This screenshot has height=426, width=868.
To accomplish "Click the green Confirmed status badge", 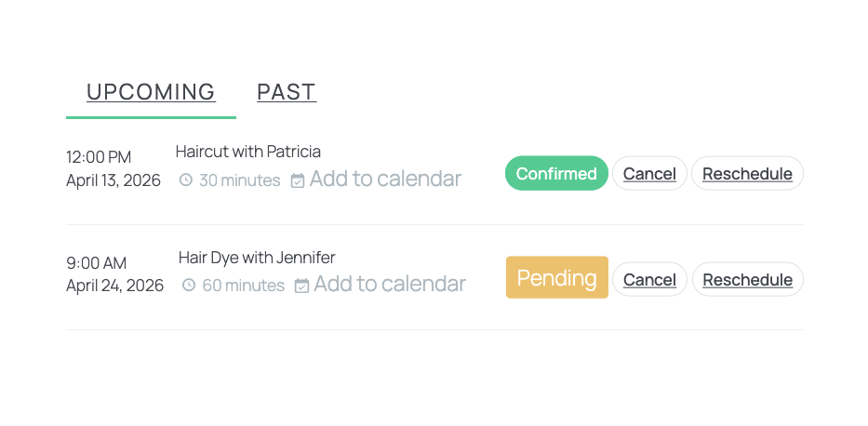I will click(556, 174).
